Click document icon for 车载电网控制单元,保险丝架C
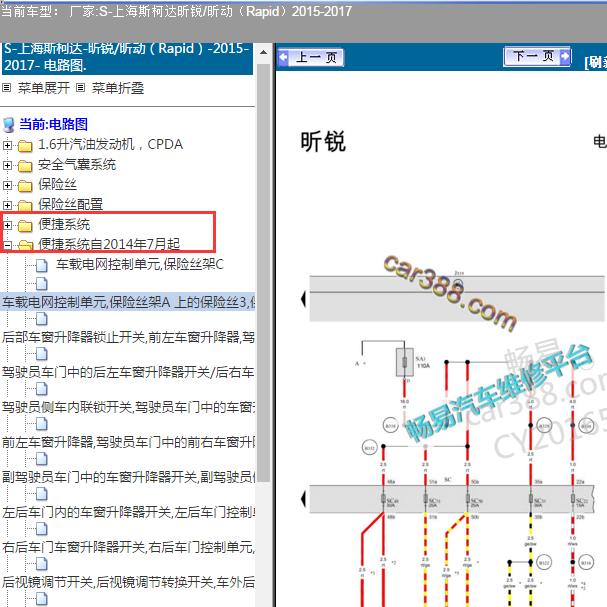The image size is (607, 607). [42, 266]
